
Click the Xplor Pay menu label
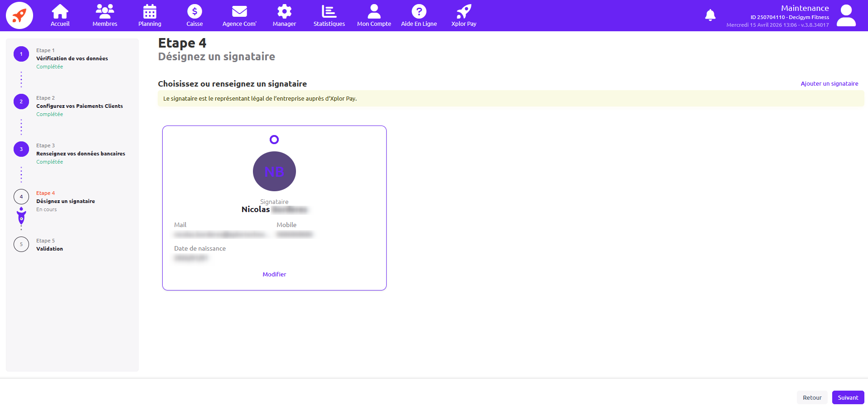click(x=464, y=24)
